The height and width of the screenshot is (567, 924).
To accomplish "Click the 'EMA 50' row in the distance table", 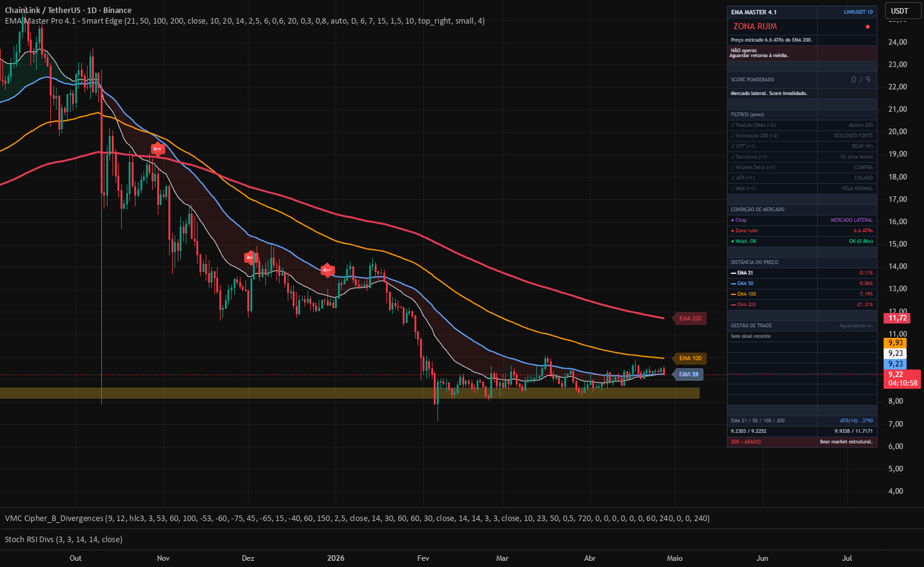I will 802,283.
